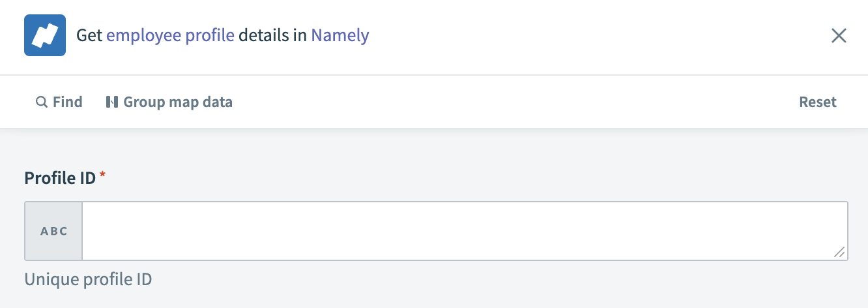The width and height of the screenshot is (868, 308).
Task: Open the "employee profile" link
Action: click(170, 35)
